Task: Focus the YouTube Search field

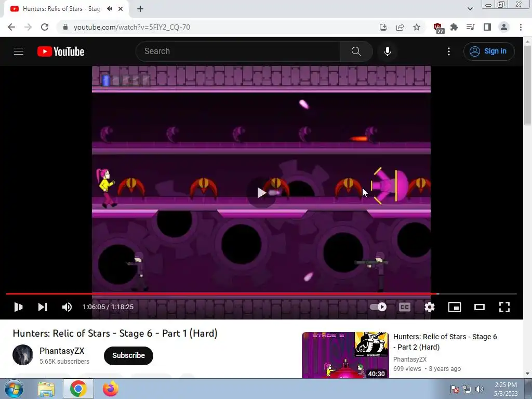Action: click(x=238, y=51)
